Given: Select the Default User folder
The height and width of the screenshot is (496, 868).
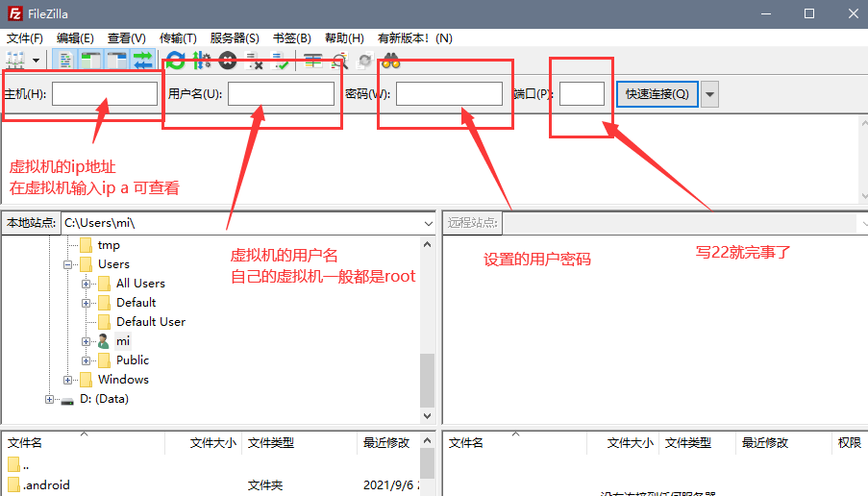Looking at the screenshot, I should pos(151,322).
